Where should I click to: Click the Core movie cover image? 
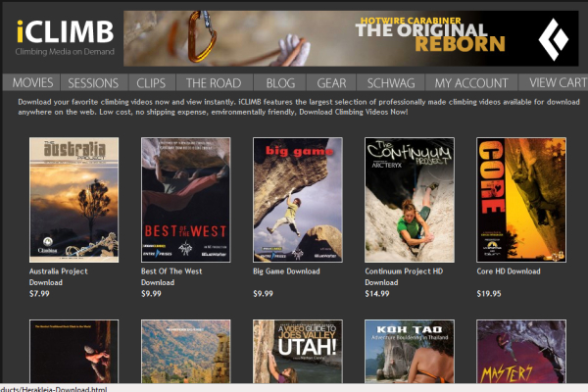pos(521,200)
